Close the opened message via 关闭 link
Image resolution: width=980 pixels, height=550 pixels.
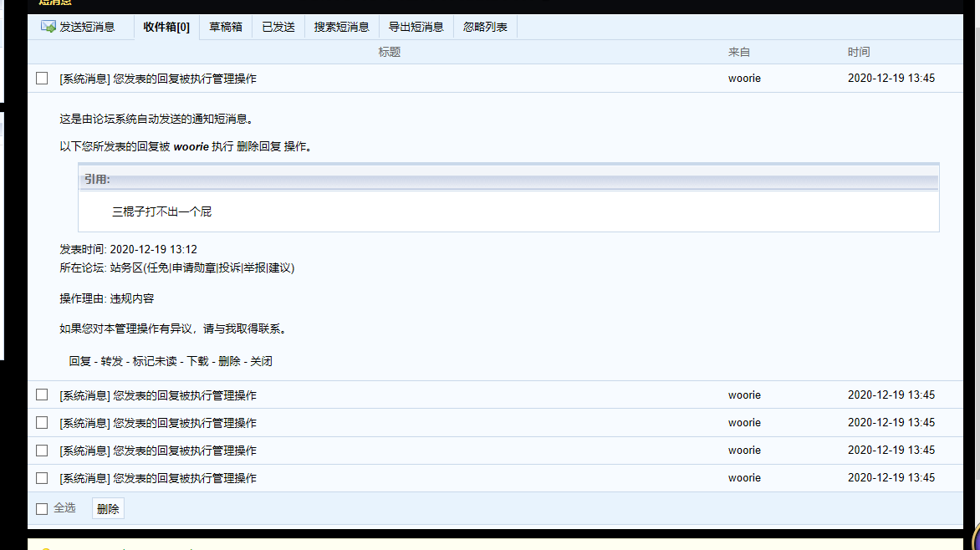tap(261, 361)
